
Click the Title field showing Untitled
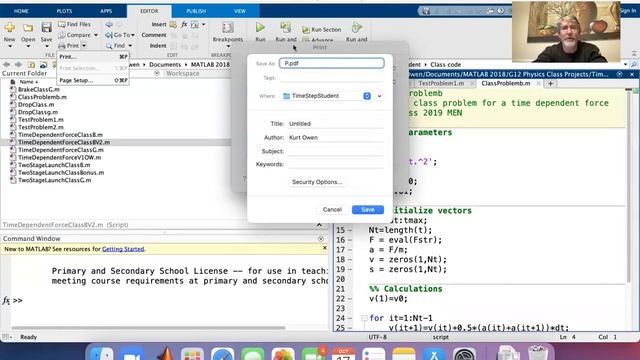click(336, 124)
